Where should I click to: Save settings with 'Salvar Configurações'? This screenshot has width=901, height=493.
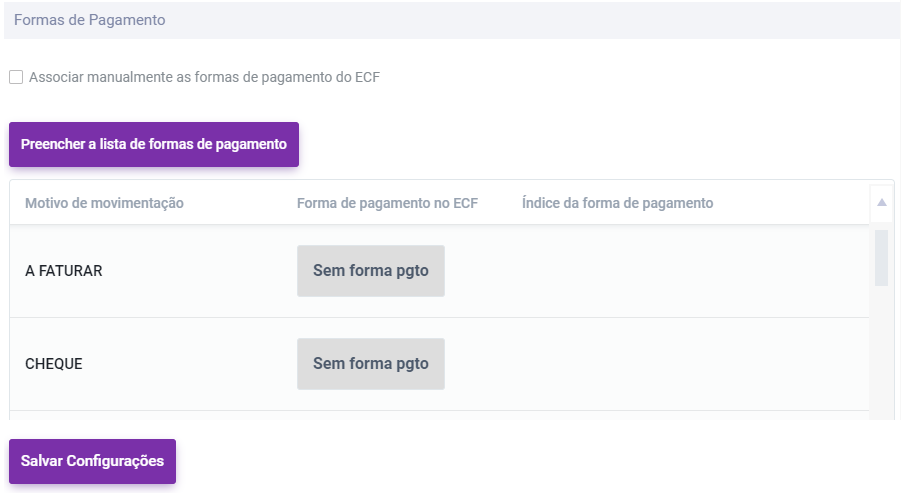click(92, 461)
